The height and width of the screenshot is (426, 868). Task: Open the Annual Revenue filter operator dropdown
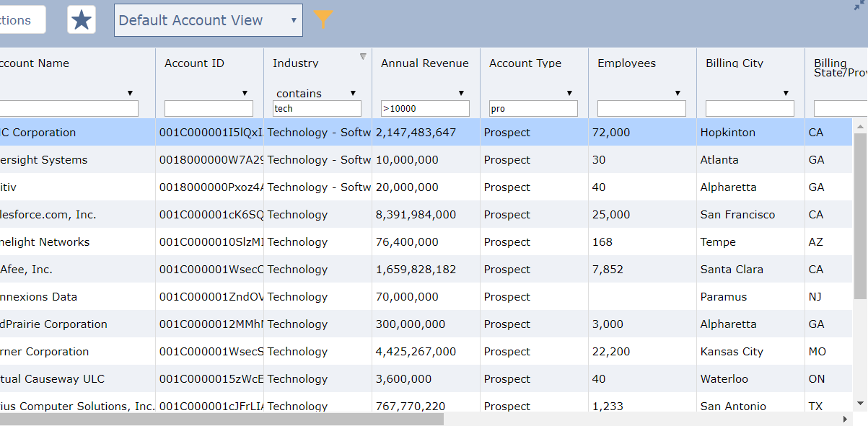pos(461,92)
